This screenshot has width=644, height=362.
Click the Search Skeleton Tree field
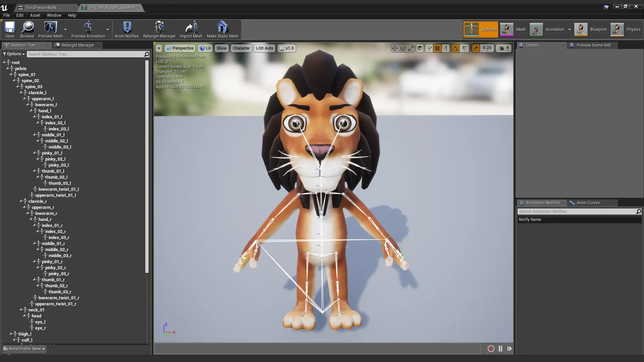pyautogui.click(x=85, y=54)
